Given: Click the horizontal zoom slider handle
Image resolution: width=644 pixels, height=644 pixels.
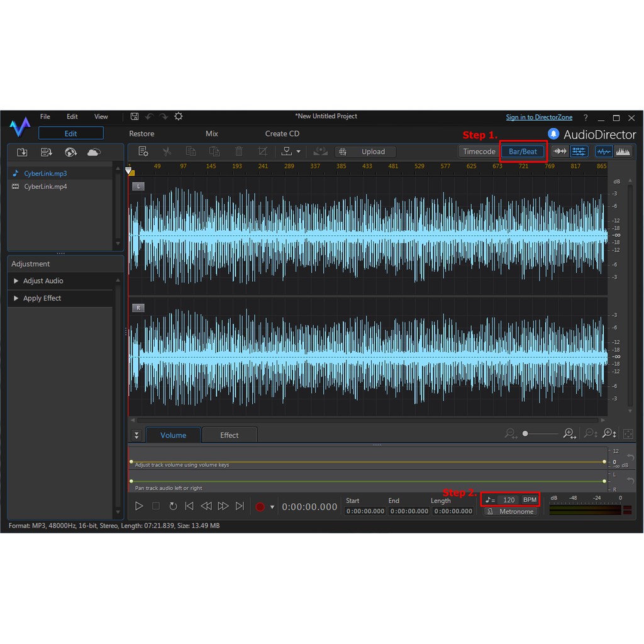Looking at the screenshot, I should (x=525, y=434).
